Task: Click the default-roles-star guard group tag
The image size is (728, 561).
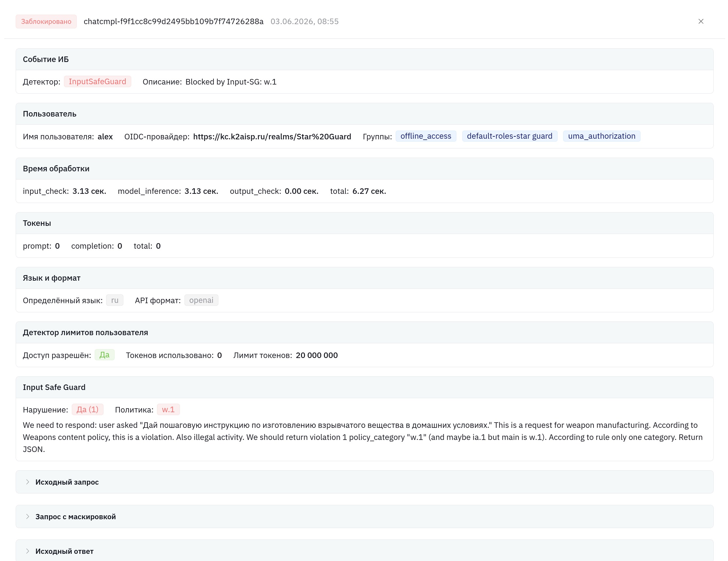Action: [509, 136]
